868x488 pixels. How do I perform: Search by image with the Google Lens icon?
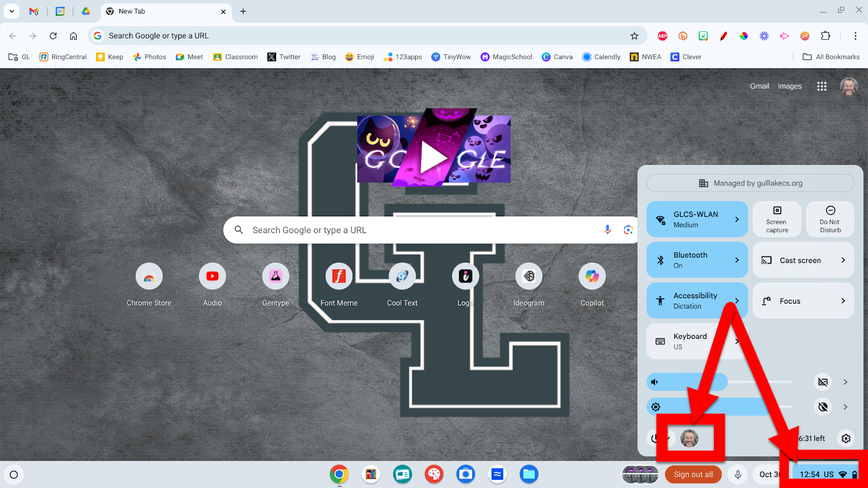click(x=628, y=230)
